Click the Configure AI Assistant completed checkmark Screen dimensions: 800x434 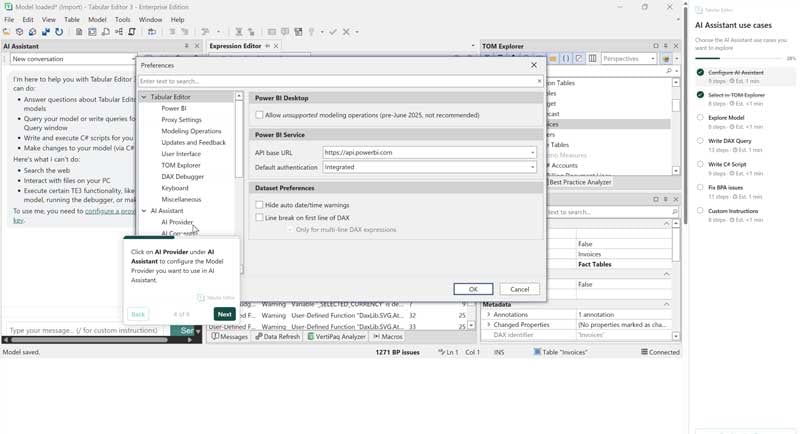[x=700, y=72]
